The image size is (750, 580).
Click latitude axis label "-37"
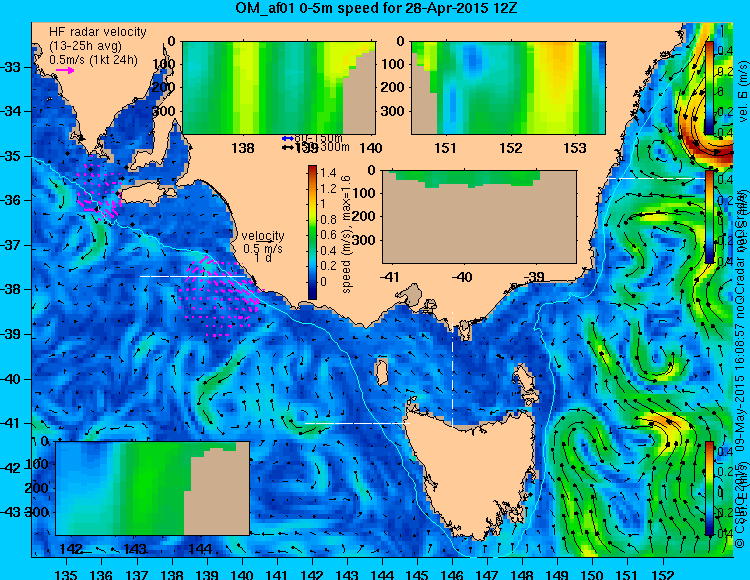[x=11, y=245]
